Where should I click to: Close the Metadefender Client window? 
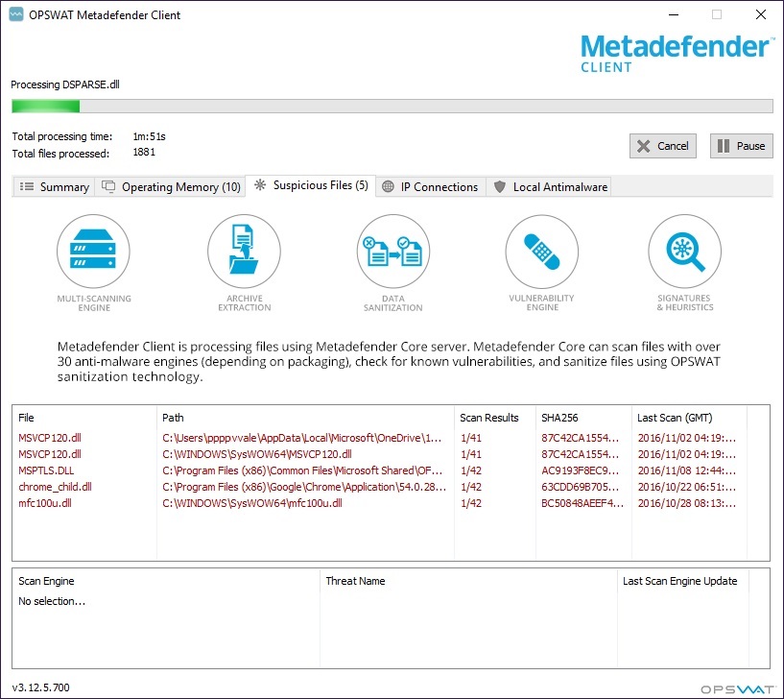coord(761,15)
